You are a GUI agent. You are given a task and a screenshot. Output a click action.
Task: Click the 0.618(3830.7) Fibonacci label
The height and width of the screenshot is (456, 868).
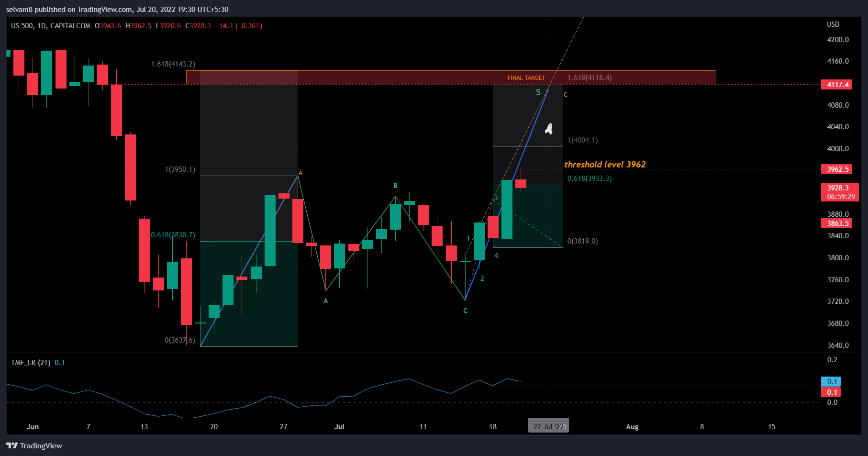click(173, 235)
